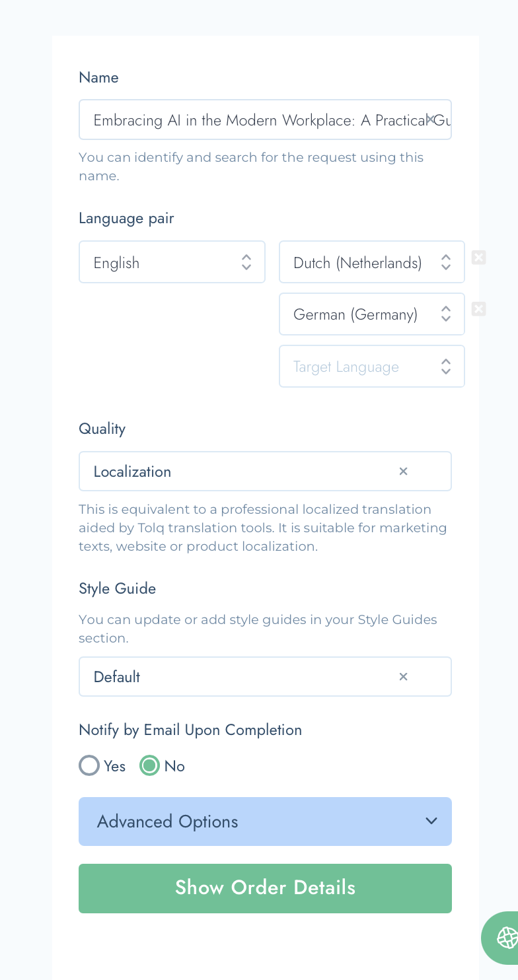Expand the Advanced Options section
Viewport: 518px width, 980px height.
tap(265, 822)
